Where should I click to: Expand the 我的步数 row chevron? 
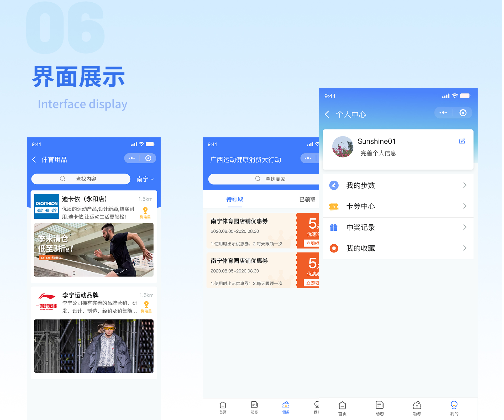(x=465, y=185)
